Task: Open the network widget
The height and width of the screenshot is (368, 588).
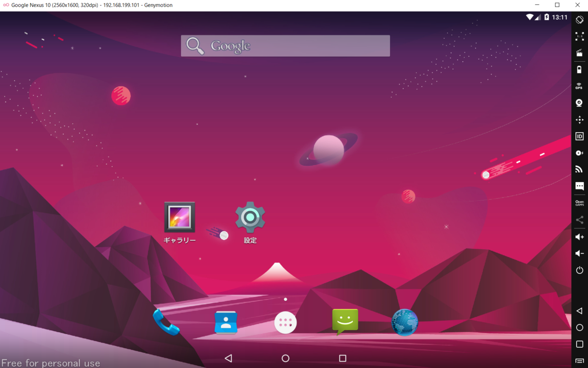Action: click(x=580, y=170)
